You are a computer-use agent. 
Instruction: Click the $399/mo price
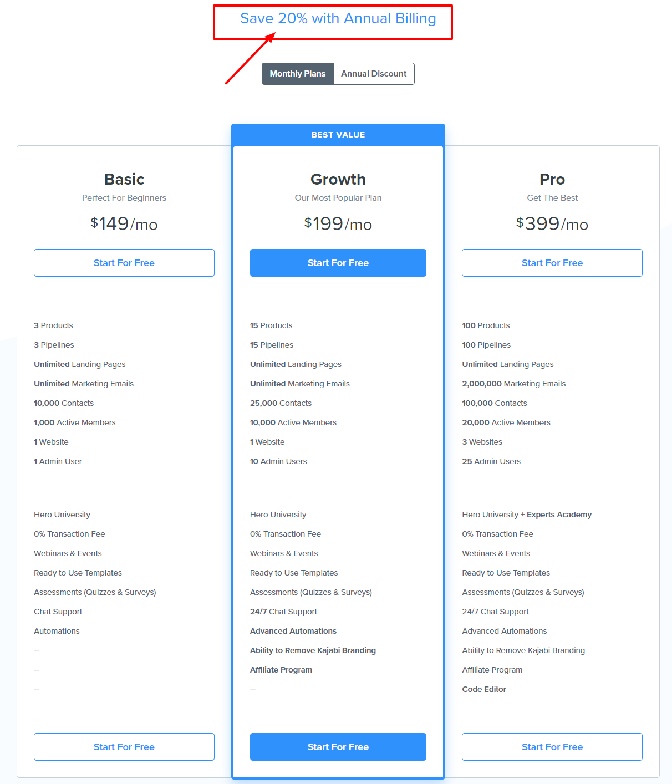point(552,223)
